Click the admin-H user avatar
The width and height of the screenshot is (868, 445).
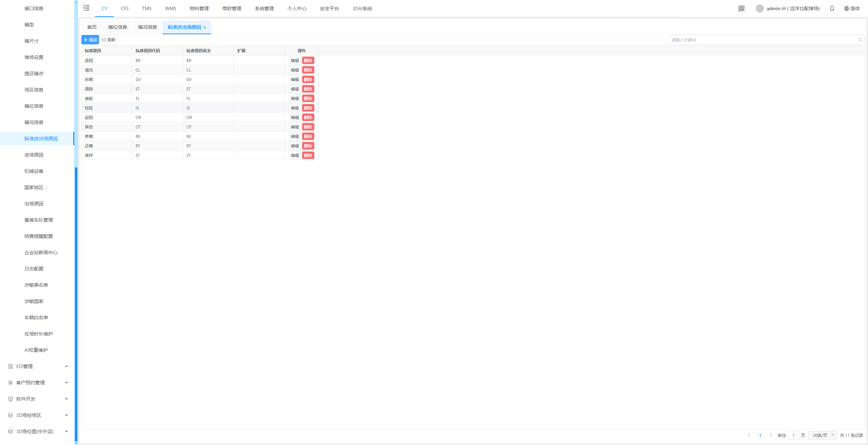(x=759, y=8)
